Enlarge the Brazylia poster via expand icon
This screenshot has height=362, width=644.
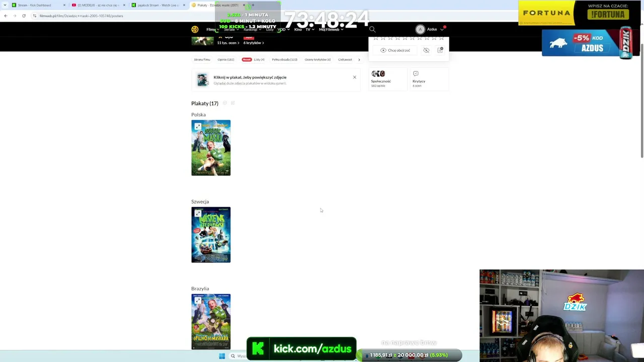(x=198, y=301)
